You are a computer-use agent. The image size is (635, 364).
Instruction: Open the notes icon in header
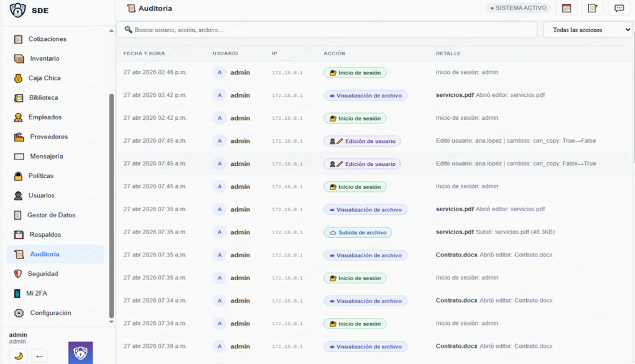coord(592,9)
